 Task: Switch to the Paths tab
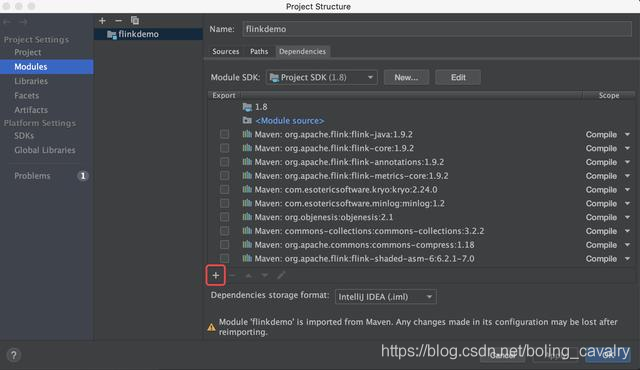click(259, 51)
